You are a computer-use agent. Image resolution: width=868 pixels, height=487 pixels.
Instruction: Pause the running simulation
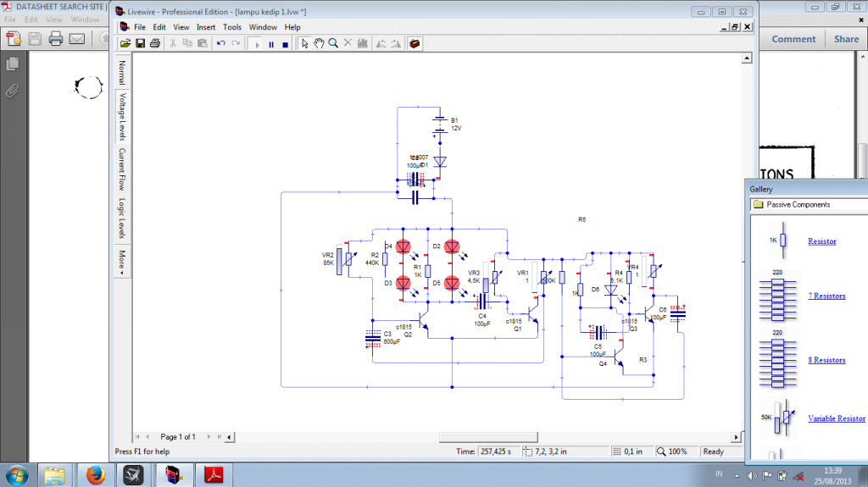(271, 44)
